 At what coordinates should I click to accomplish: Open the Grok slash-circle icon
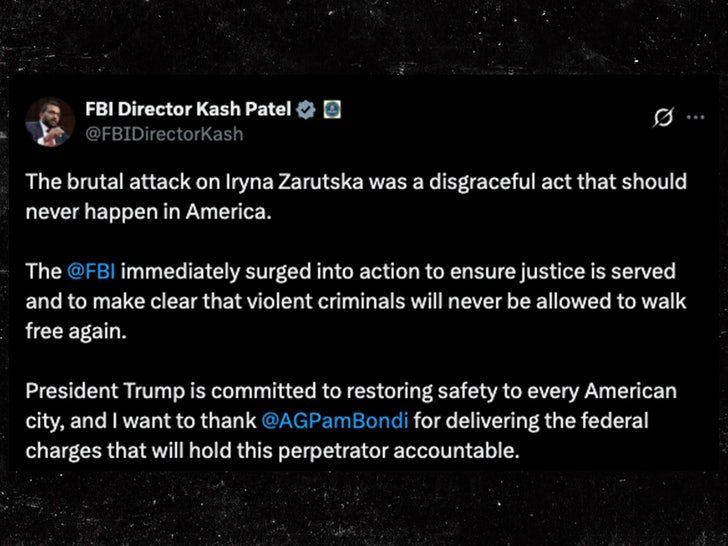[661, 119]
